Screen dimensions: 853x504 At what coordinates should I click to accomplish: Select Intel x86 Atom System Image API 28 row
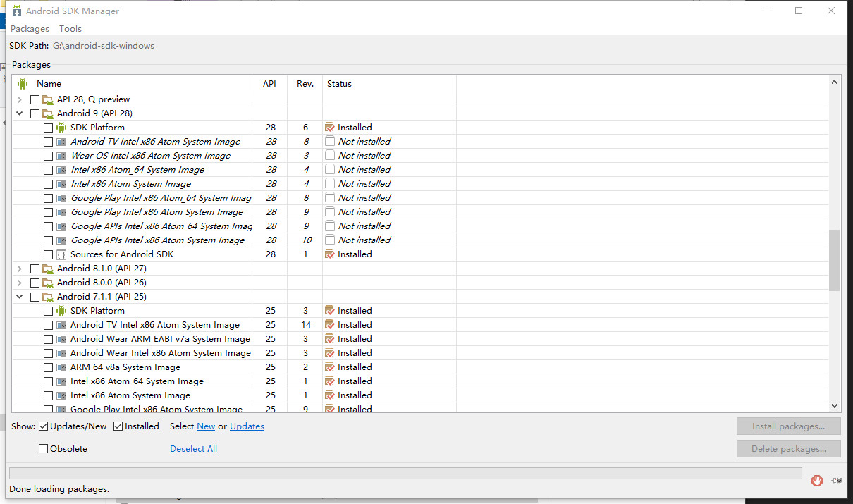click(422, 184)
